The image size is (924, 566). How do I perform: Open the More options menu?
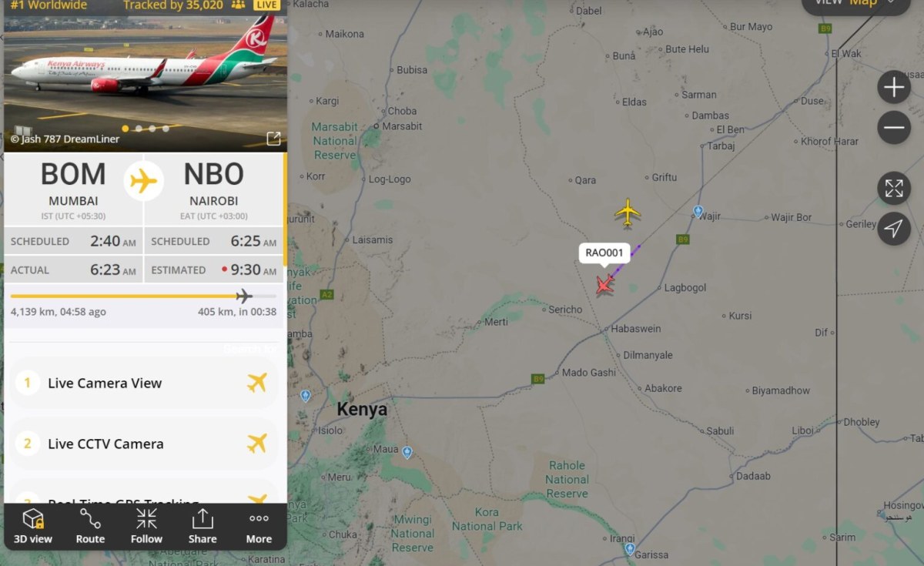click(x=259, y=526)
